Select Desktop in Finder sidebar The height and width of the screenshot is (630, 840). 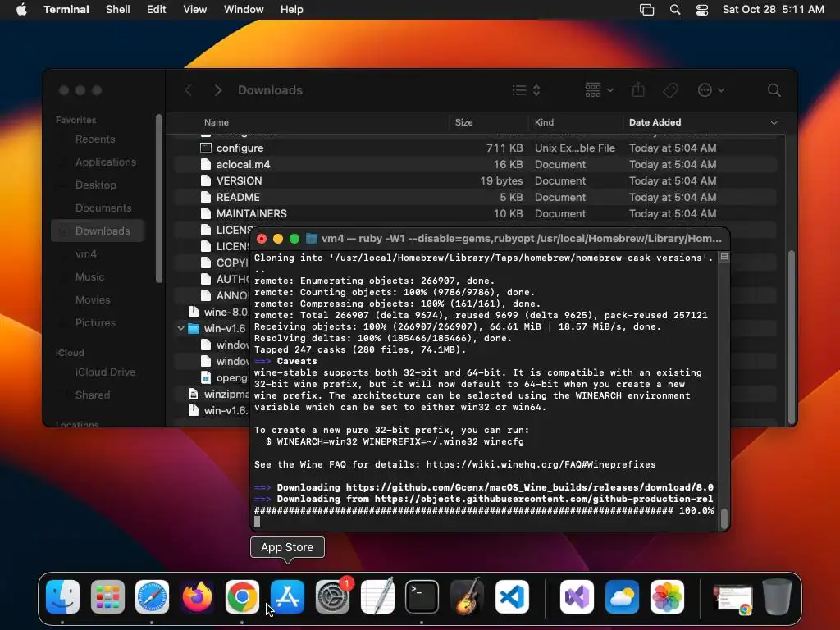tap(95, 185)
